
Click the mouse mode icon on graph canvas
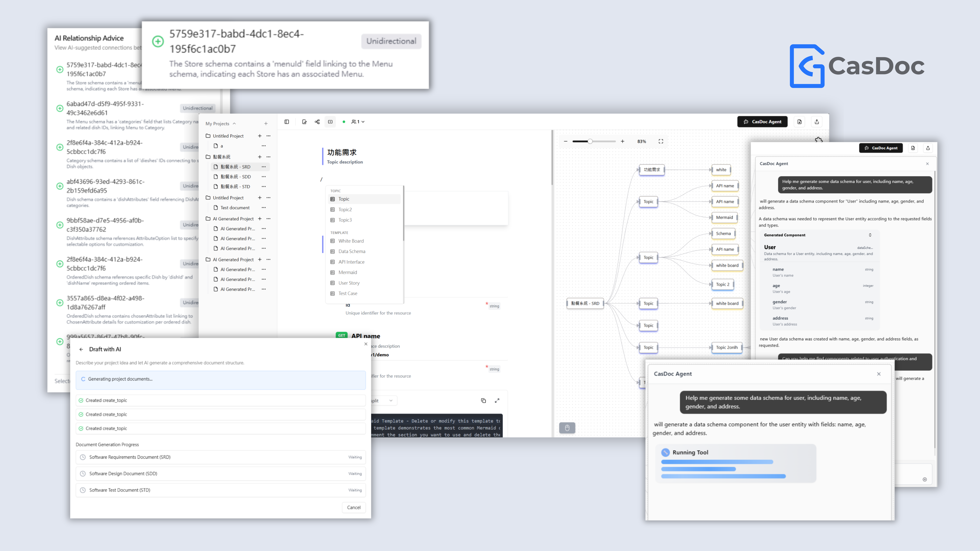click(x=567, y=428)
